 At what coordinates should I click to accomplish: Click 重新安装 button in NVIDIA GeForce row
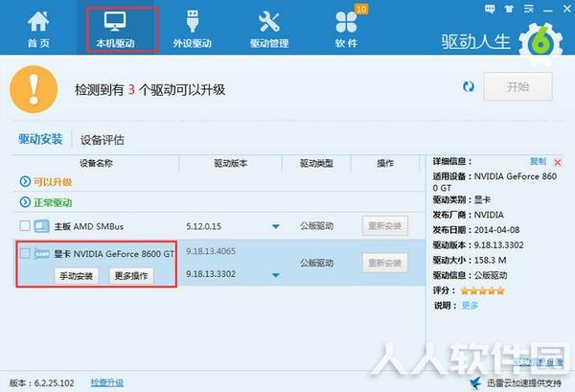(x=384, y=263)
